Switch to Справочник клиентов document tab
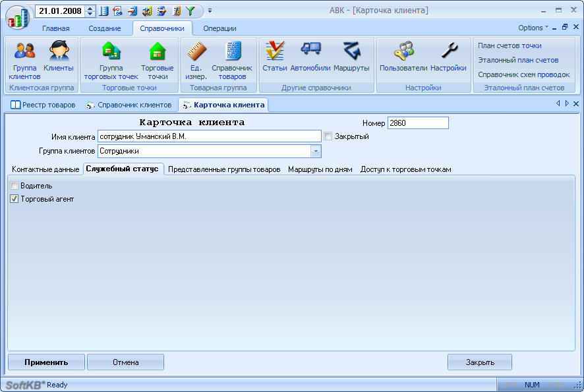Screen dimensions: 584x392 [129, 105]
